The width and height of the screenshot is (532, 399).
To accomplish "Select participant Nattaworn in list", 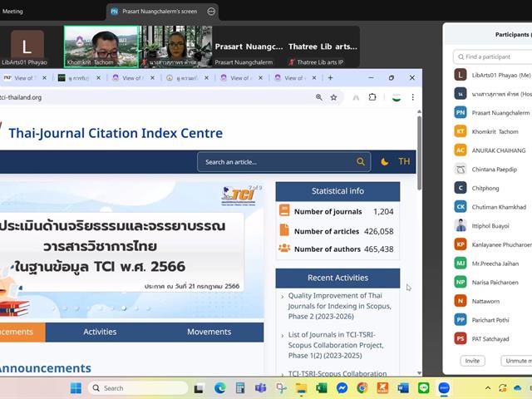I will coord(493,301).
